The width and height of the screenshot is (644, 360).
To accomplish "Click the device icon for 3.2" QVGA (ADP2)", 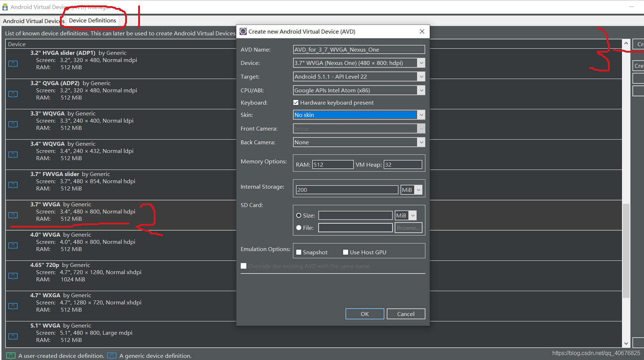I will (x=13, y=94).
